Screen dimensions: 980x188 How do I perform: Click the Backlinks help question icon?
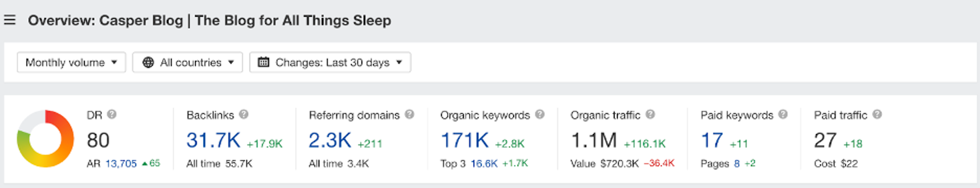tap(243, 114)
